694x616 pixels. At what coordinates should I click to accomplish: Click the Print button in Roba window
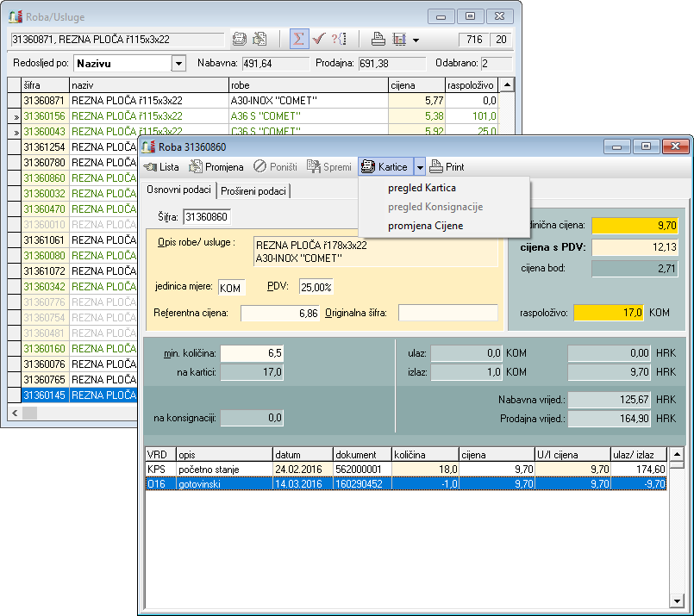[447, 166]
